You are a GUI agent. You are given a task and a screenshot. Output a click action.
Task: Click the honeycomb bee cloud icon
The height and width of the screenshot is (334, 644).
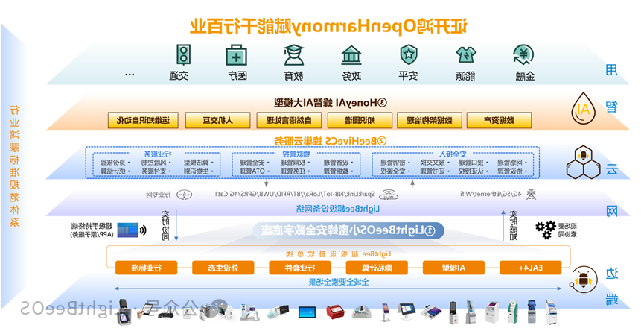point(583,162)
